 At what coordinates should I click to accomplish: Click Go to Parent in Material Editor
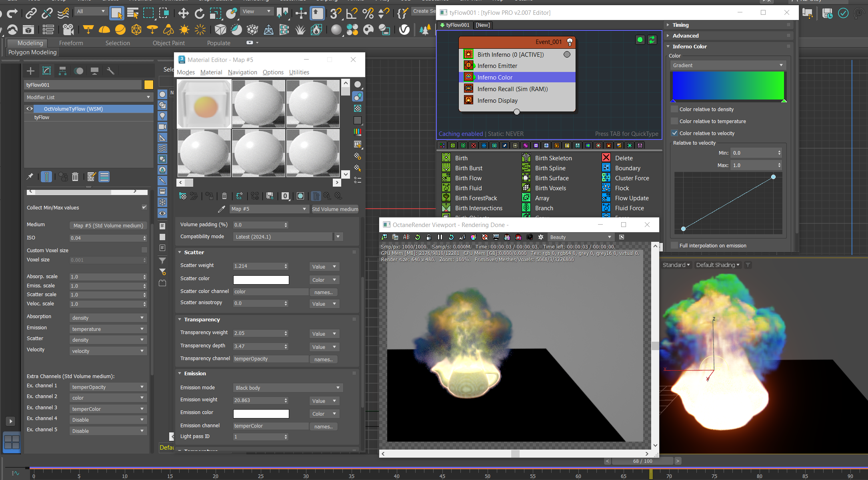pyautogui.click(x=328, y=196)
